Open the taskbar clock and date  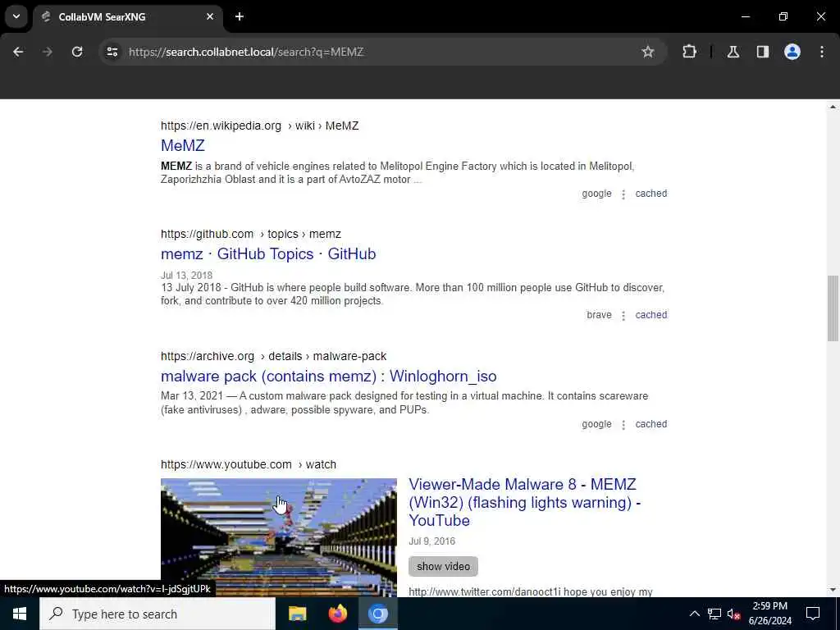(x=769, y=614)
